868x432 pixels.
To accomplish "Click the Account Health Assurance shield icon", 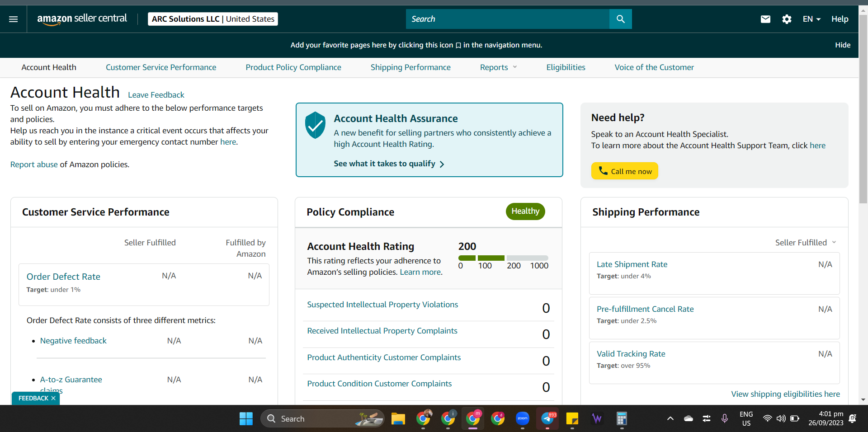I will point(315,125).
